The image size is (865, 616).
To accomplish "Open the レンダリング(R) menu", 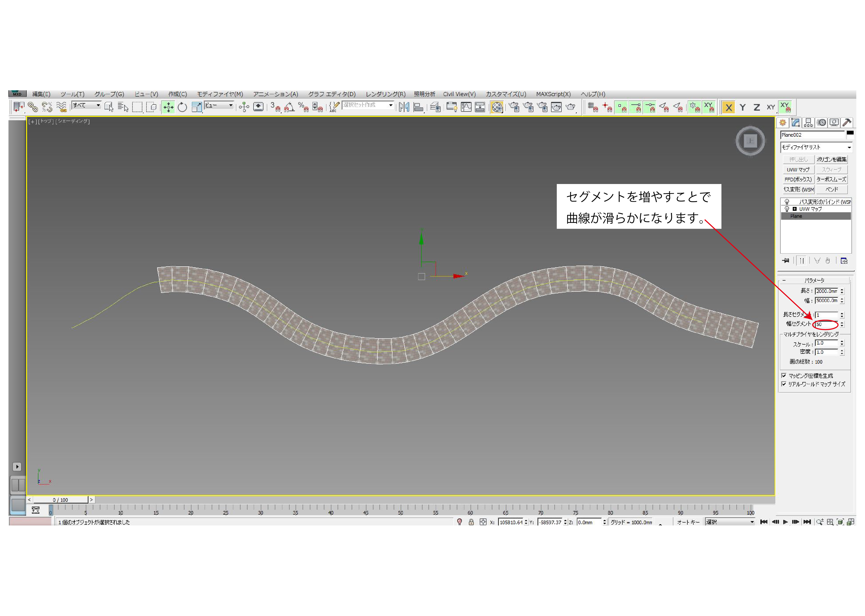I will pos(385,94).
